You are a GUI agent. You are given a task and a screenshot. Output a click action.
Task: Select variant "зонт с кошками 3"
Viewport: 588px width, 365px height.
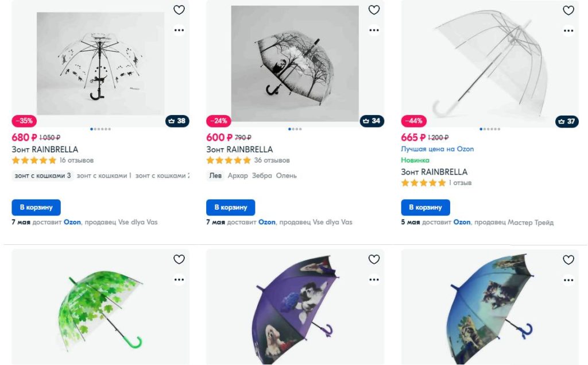tap(43, 176)
